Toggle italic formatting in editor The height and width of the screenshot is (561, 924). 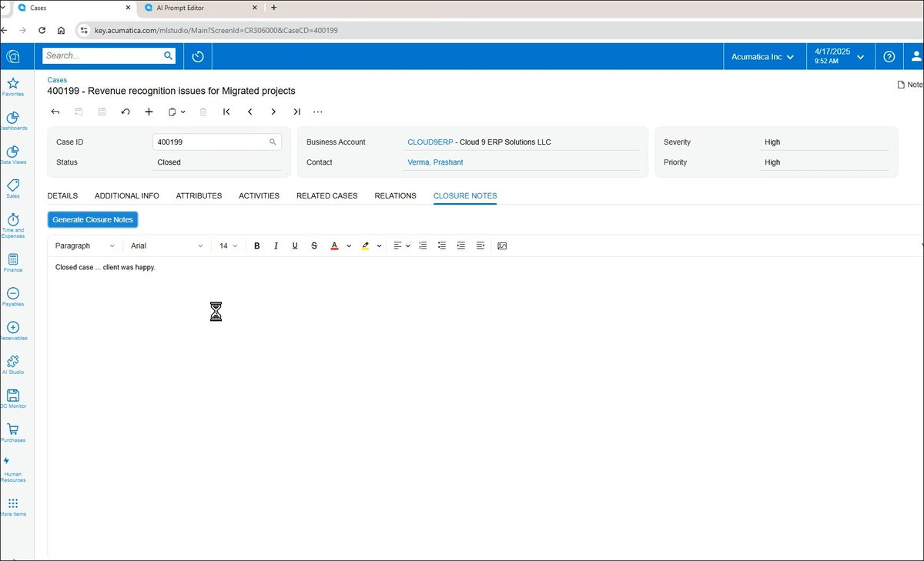[276, 246]
